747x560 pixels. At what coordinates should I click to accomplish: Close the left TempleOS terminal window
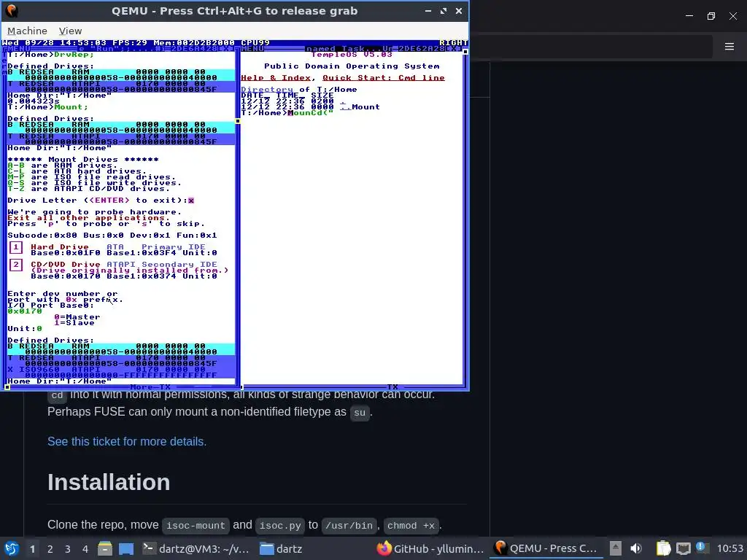click(227, 49)
